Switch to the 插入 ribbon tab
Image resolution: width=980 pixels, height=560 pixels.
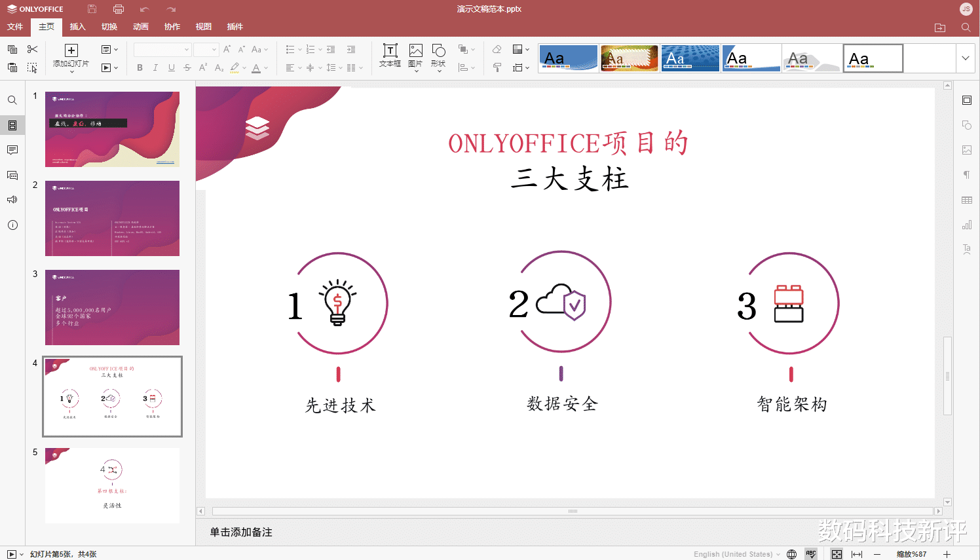tap(77, 27)
